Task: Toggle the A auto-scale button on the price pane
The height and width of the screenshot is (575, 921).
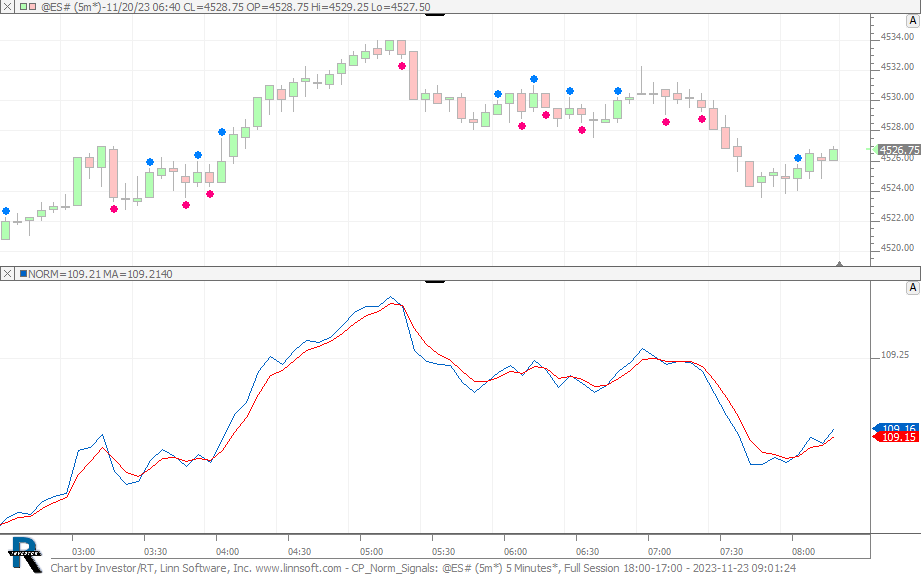Action: 912,21
